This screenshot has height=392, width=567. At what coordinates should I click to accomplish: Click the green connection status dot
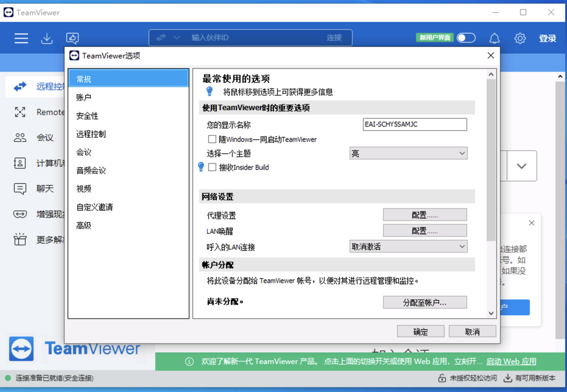coord(8,378)
